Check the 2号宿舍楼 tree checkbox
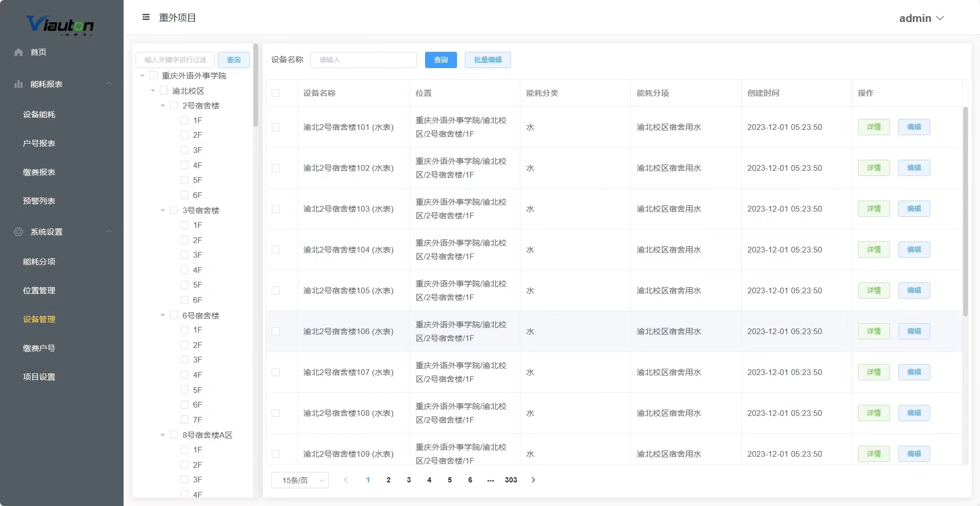 coord(174,105)
